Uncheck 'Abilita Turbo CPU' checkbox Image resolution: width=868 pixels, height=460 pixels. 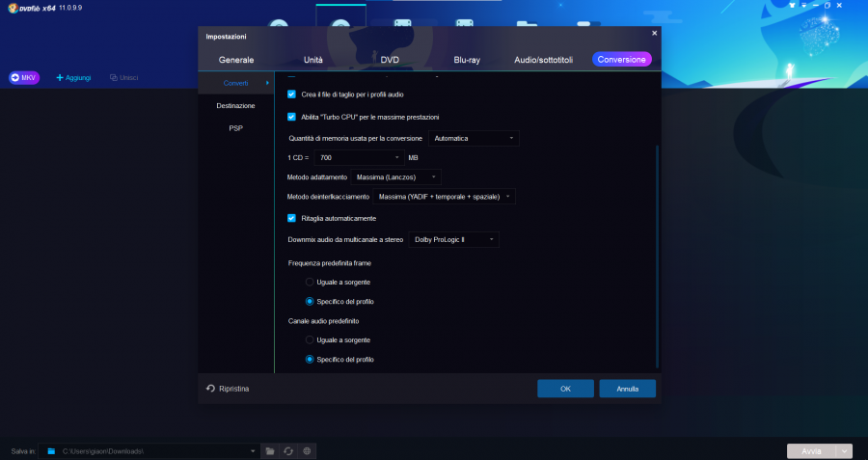point(292,117)
